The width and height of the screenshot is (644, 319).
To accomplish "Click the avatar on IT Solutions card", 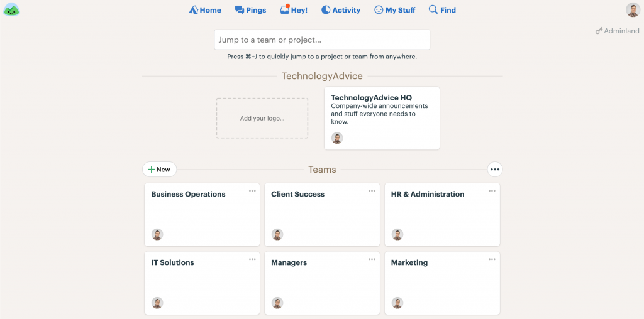I will [x=157, y=303].
